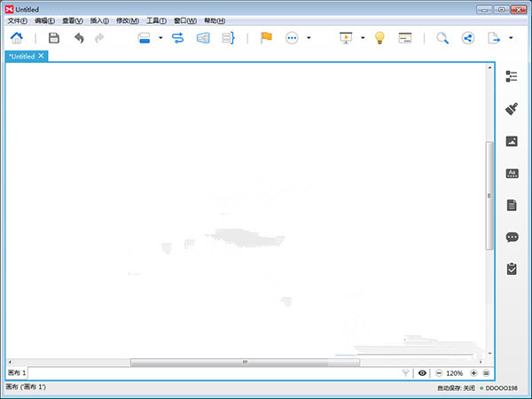Viewport: 532px width, 399px height.
Task: Add an orange flag marker
Action: (x=266, y=37)
